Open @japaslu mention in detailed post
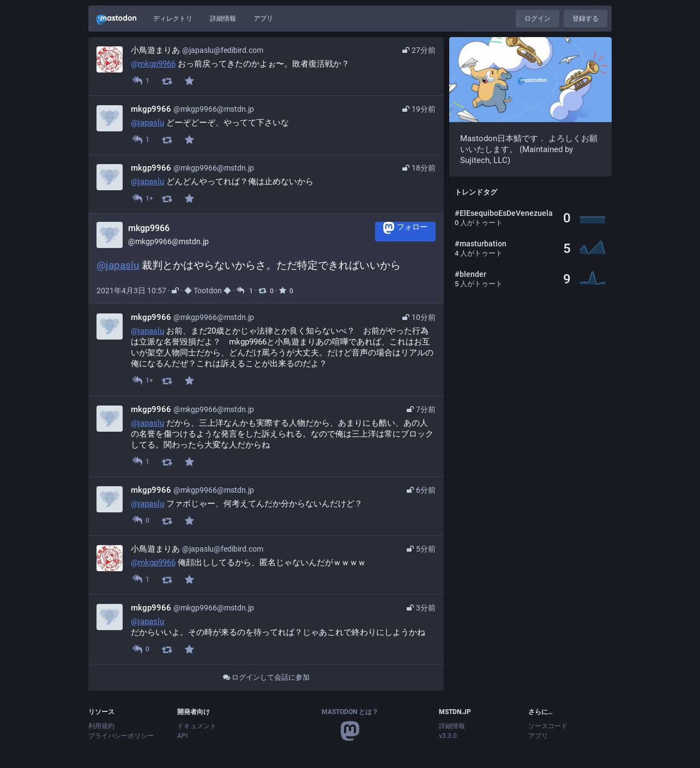Image resolution: width=700 pixels, height=768 pixels. 118,265
